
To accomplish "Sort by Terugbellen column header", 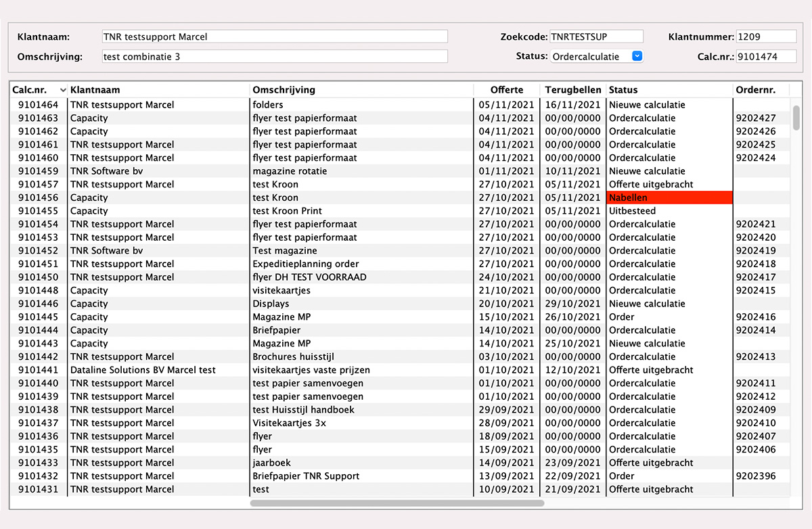I will (573, 90).
